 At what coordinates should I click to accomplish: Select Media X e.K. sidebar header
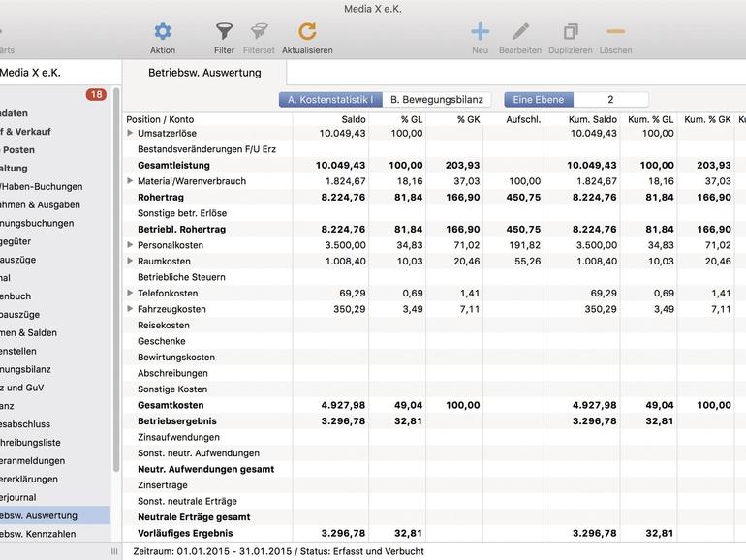pos(30,73)
